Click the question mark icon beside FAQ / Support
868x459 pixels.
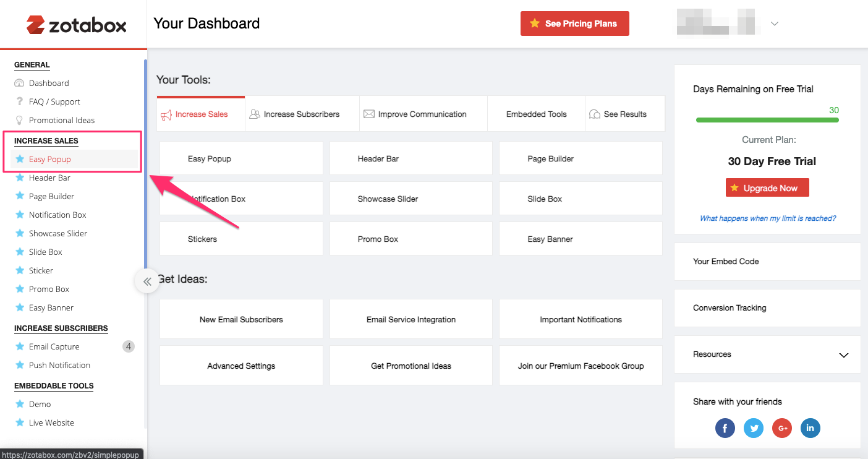click(x=19, y=101)
